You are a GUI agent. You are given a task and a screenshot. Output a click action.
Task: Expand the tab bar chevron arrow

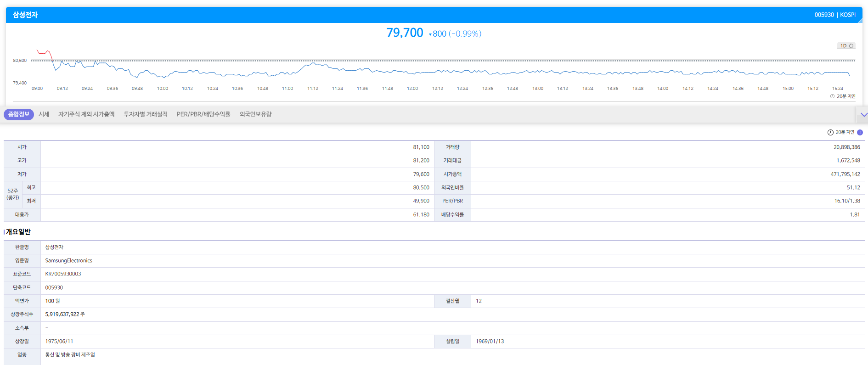[863, 115]
